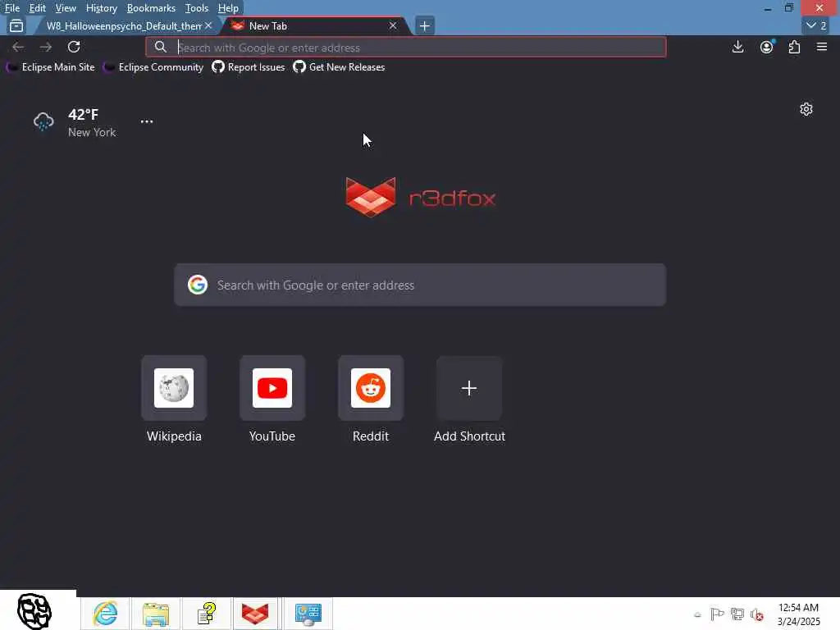Close the W8_Halloweenpsycho_Default tab
The height and width of the screenshot is (630, 840).
pyautogui.click(x=208, y=25)
